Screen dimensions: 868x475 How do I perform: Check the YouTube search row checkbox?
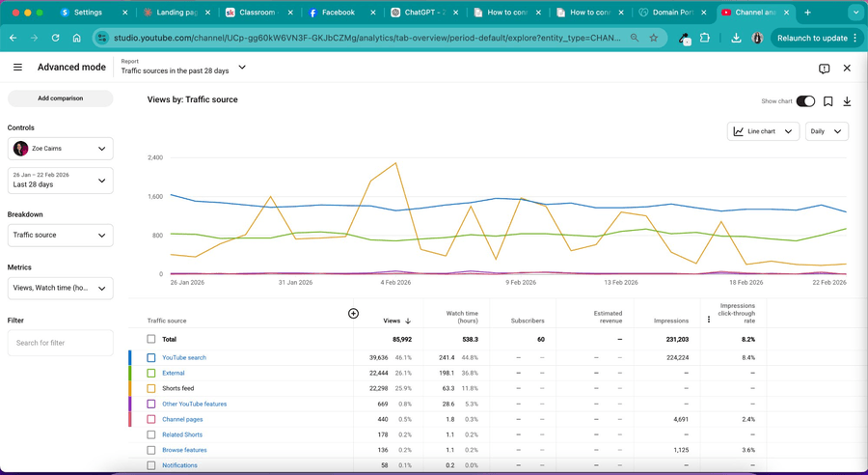pyautogui.click(x=151, y=358)
